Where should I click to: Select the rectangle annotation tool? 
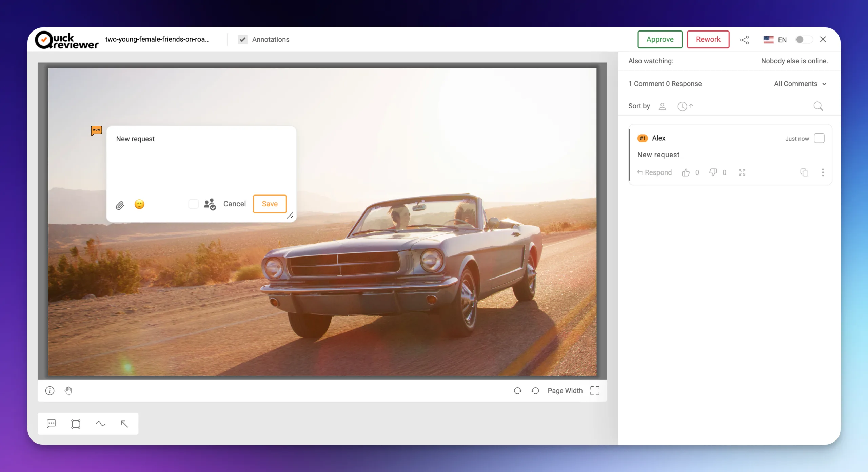[x=76, y=424]
